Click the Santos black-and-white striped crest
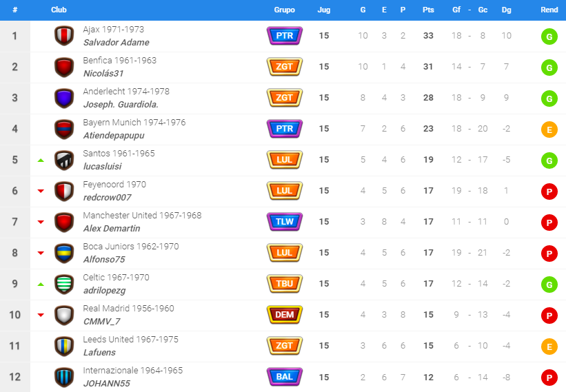Image resolution: width=566 pixels, height=392 pixels. [x=64, y=160]
